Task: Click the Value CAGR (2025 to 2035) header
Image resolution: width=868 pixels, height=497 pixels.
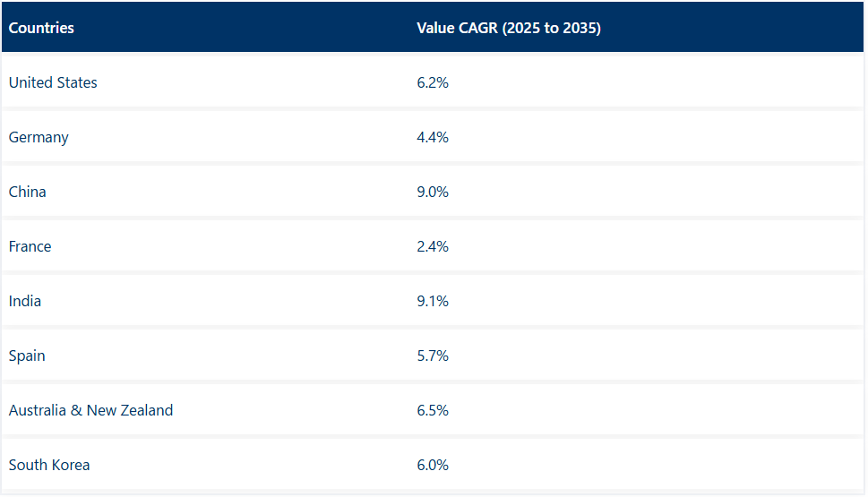Action: pos(508,28)
